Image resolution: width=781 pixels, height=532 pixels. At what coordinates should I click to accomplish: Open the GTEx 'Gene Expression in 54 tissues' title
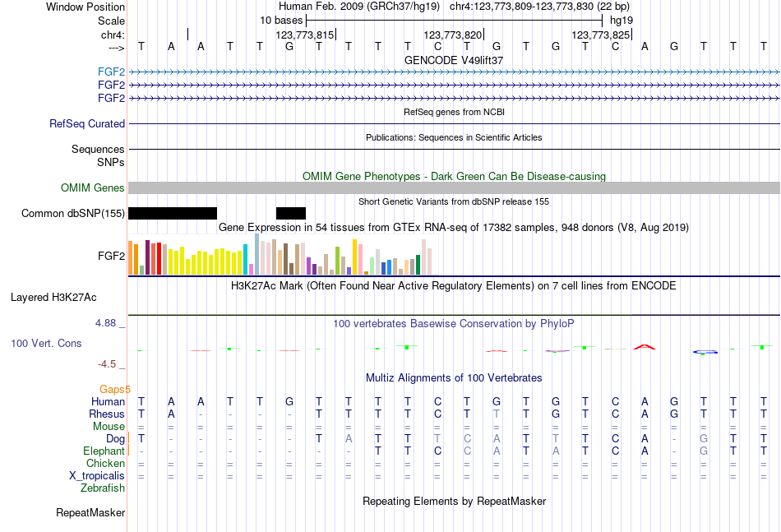pos(454,228)
